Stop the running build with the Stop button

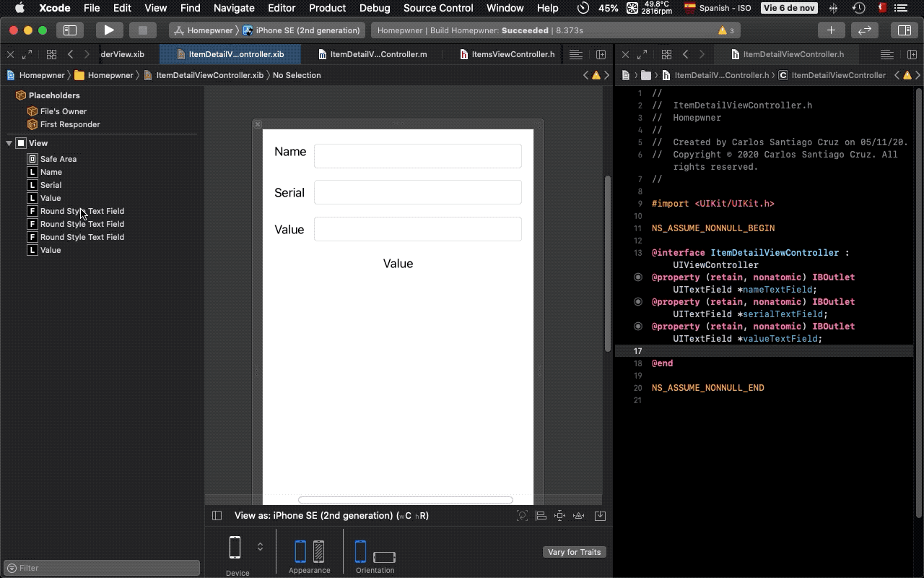pos(143,30)
